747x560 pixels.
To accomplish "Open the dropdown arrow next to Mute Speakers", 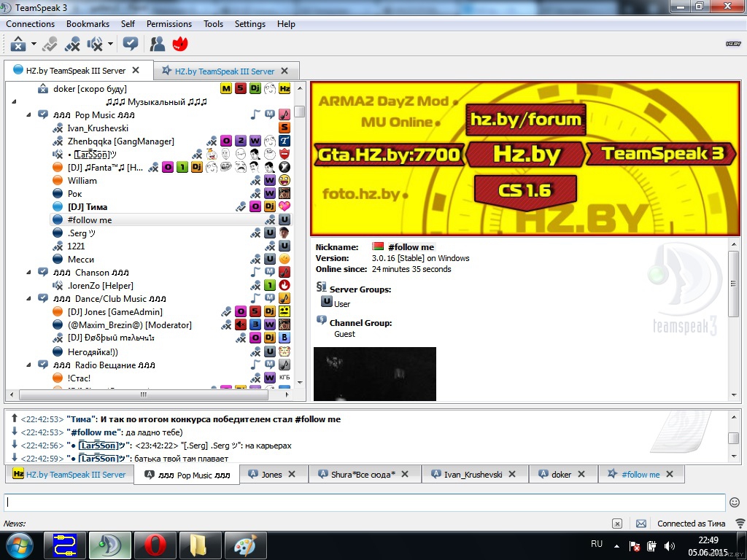I will coord(111,44).
